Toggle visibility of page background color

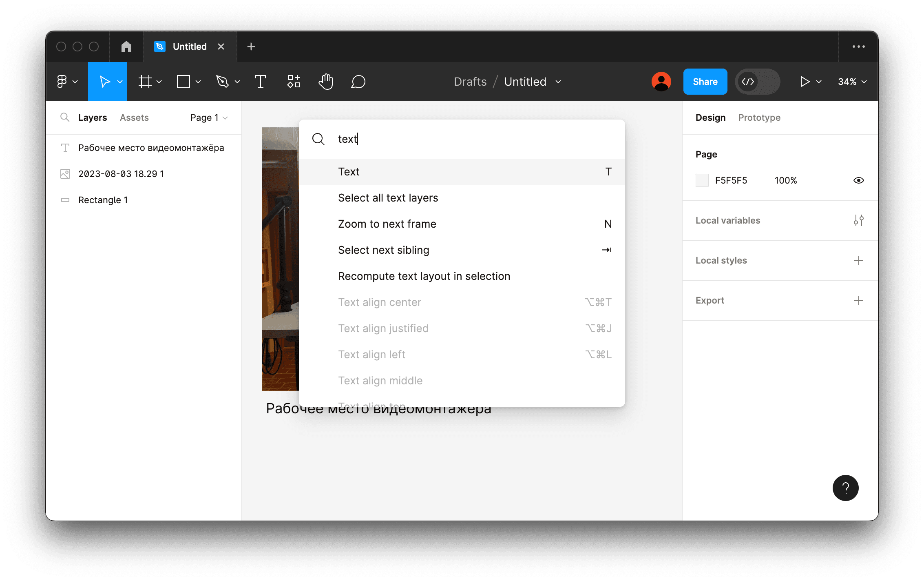pyautogui.click(x=858, y=180)
